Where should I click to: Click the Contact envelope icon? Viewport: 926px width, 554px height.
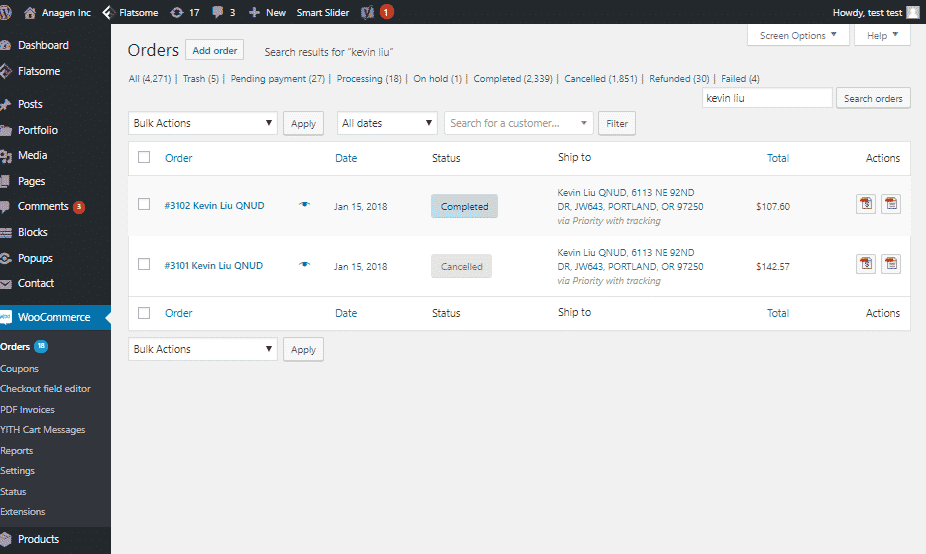5,284
